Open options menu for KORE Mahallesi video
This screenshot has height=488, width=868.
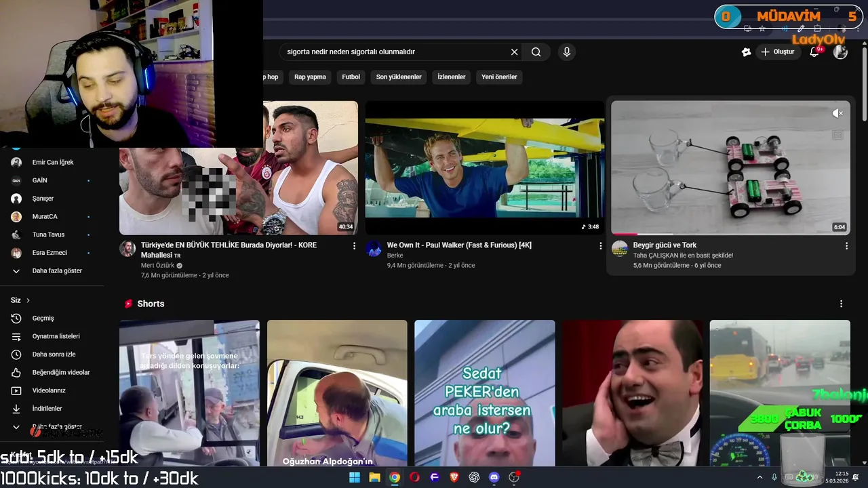(354, 246)
